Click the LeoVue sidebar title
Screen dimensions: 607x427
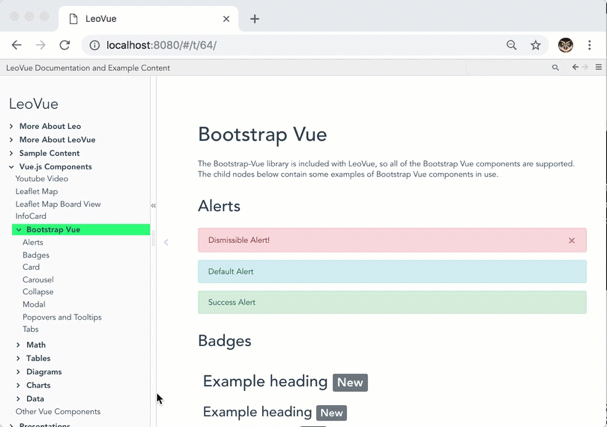click(x=34, y=104)
